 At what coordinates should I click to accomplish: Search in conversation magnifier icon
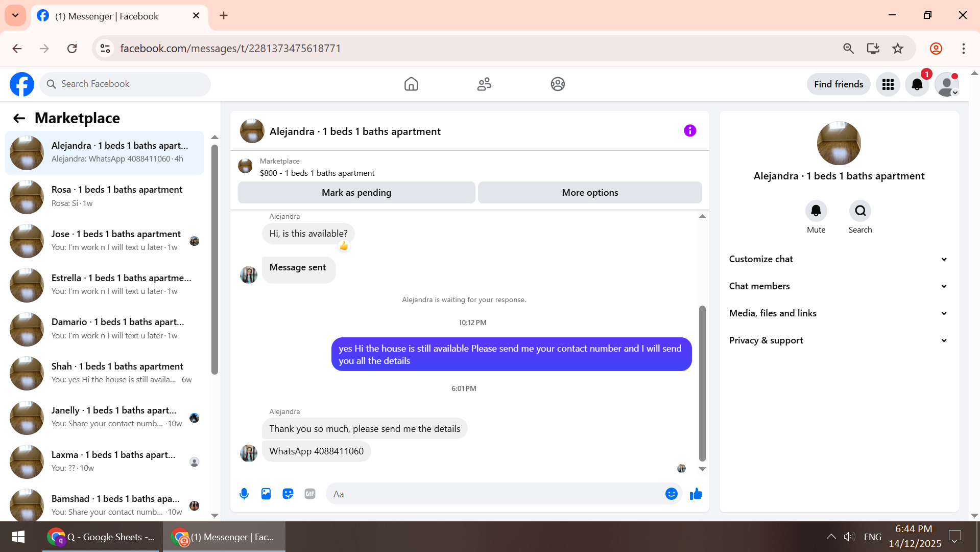point(860,211)
